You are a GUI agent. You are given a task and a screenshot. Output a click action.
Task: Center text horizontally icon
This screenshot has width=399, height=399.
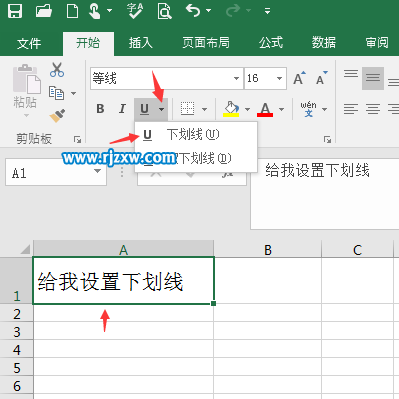[373, 109]
